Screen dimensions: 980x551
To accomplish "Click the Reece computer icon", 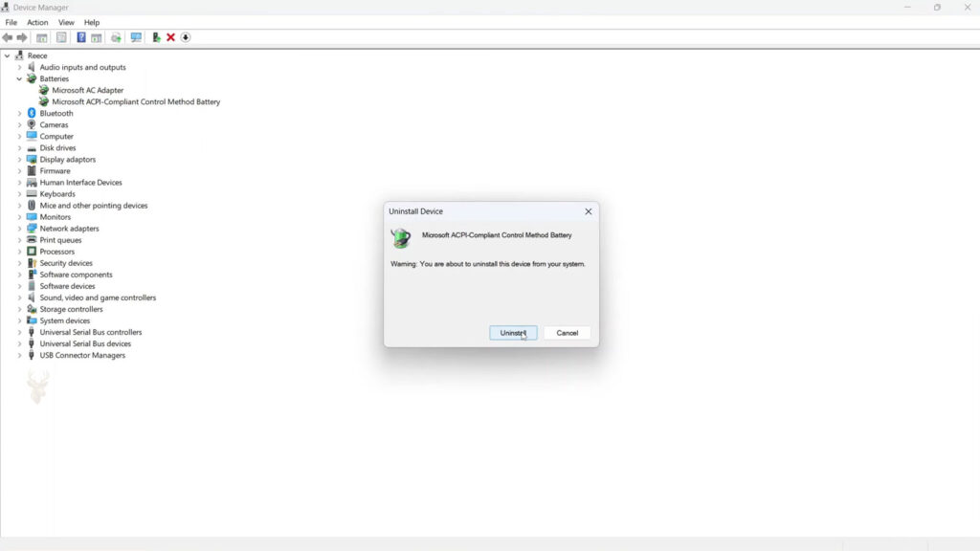I will tap(19, 55).
